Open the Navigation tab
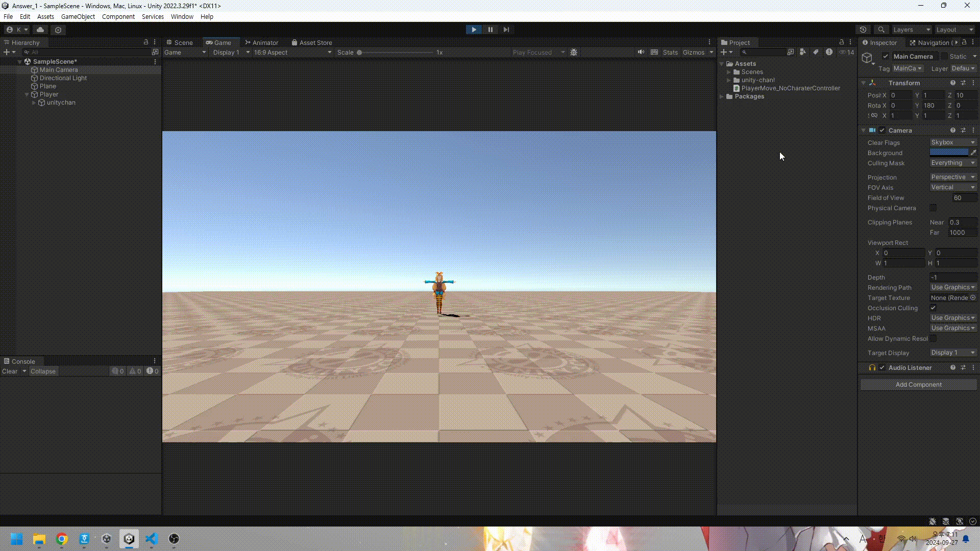The height and width of the screenshot is (551, 980). pyautogui.click(x=931, y=42)
